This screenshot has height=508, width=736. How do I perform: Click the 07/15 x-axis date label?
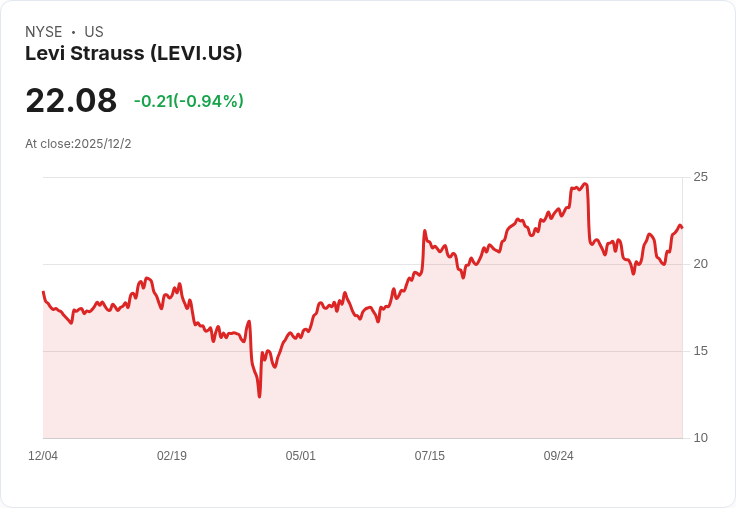point(429,455)
